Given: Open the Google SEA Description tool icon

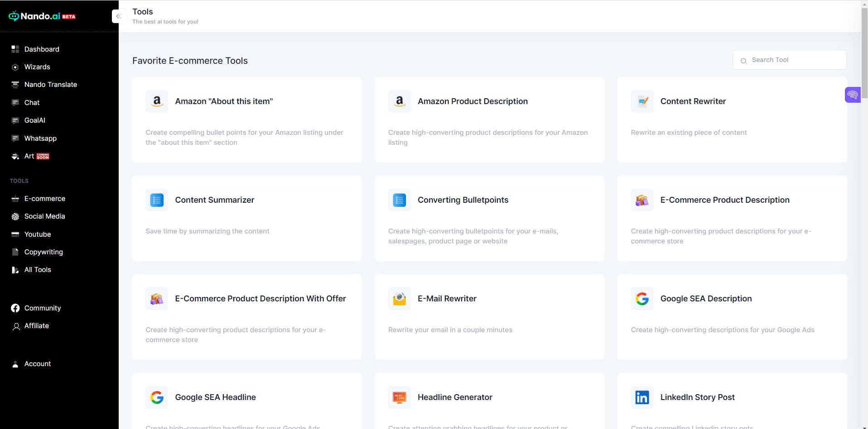Looking at the screenshot, I should pos(642,298).
